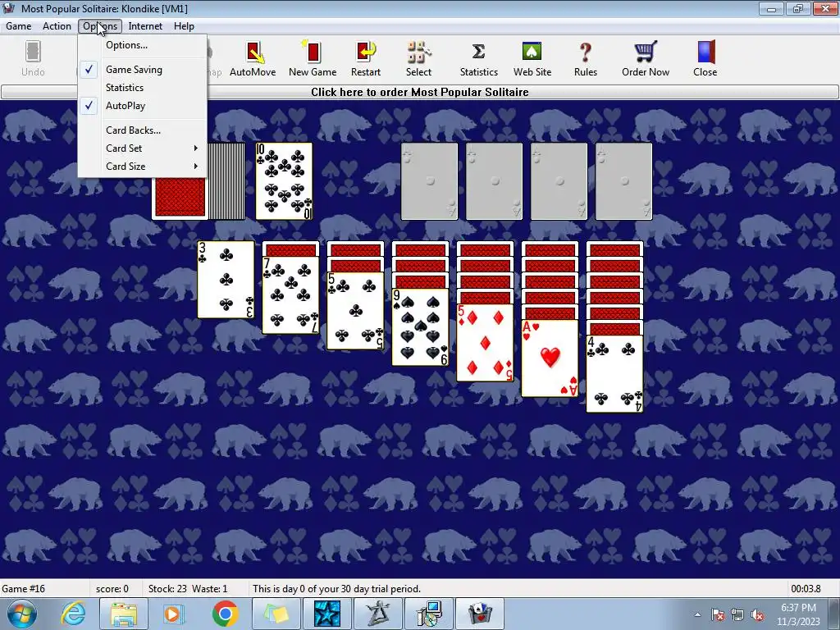Click the 30 day trial period message
The height and width of the screenshot is (630, 840).
336,589
